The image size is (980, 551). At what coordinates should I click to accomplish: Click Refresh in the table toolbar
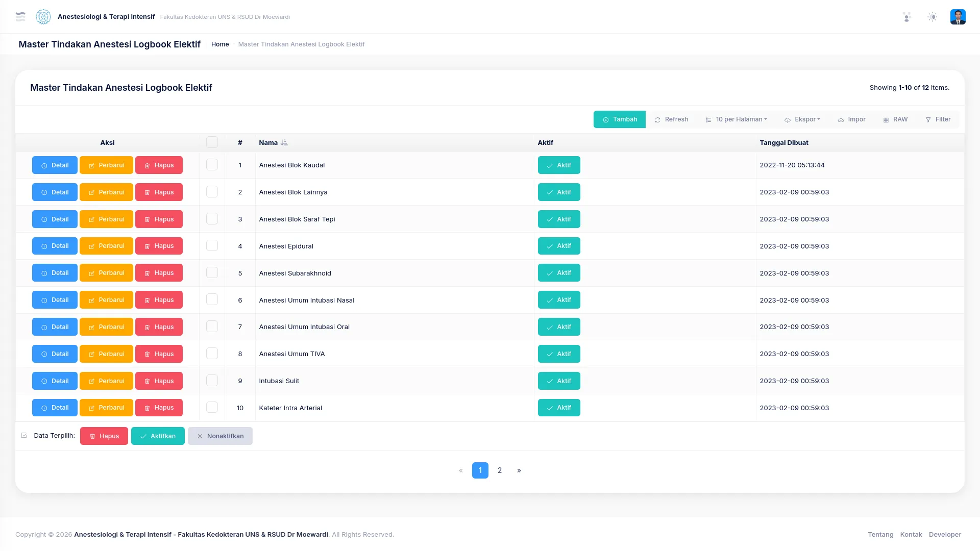(671, 119)
